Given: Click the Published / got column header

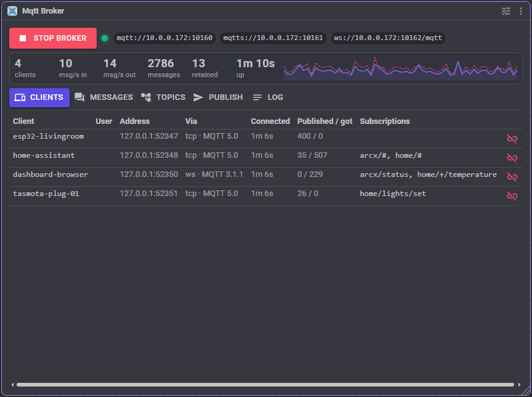Looking at the screenshot, I should point(325,121).
